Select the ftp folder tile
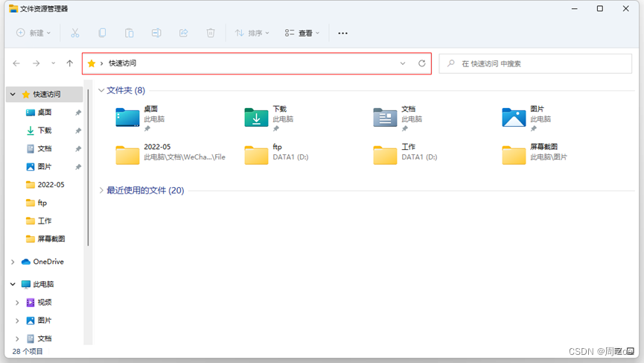This screenshot has height=363, width=644. point(276,154)
